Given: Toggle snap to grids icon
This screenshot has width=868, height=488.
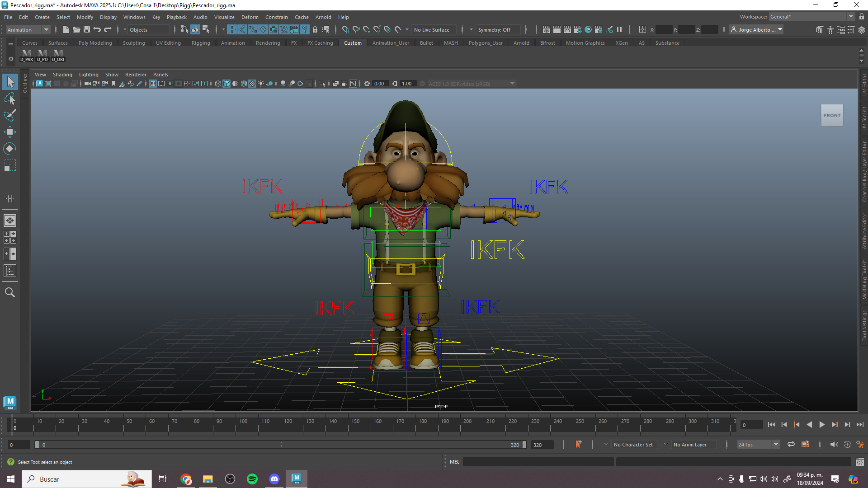Looking at the screenshot, I should pos(346,30).
